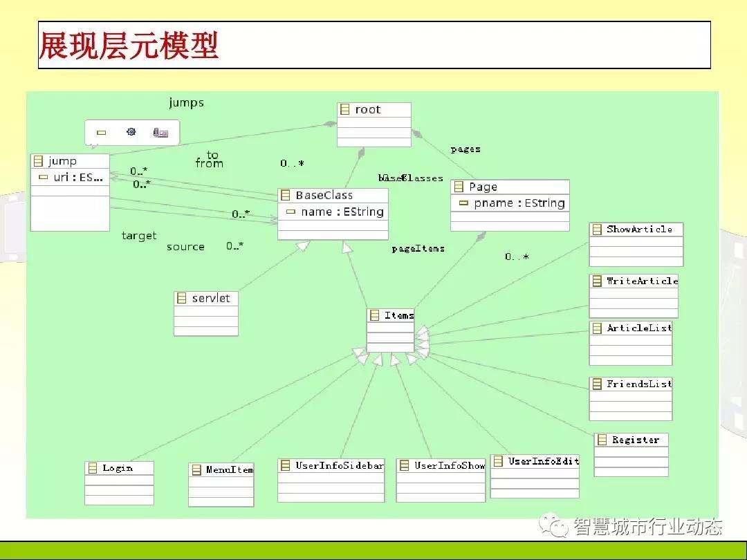Click the add attribute icon in popup bar

click(102, 133)
